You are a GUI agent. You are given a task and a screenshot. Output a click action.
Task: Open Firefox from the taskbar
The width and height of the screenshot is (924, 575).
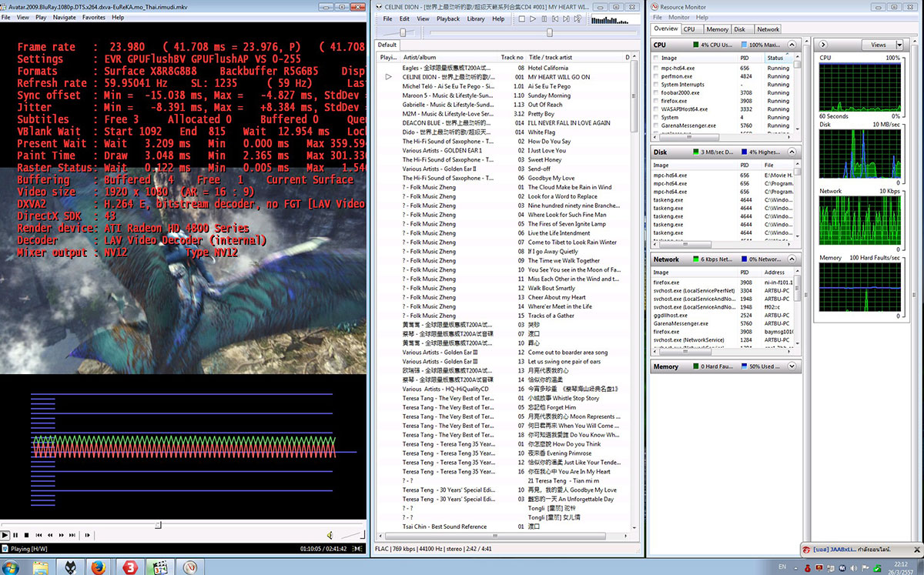point(98,569)
